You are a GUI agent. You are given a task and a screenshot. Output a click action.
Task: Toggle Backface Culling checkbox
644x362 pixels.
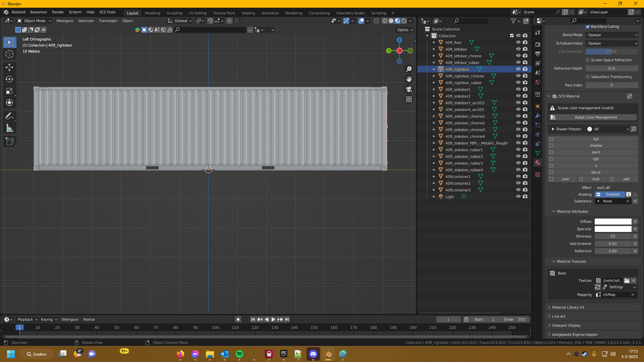point(588,27)
